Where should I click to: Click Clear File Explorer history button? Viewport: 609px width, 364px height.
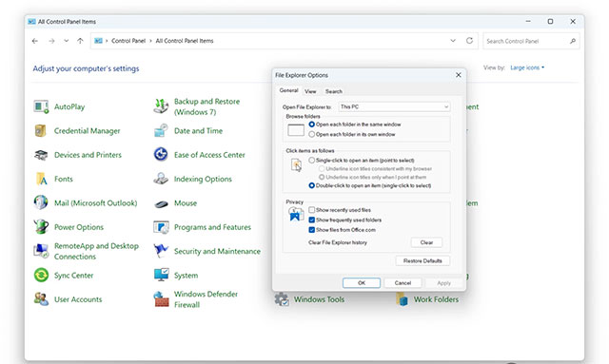click(426, 242)
